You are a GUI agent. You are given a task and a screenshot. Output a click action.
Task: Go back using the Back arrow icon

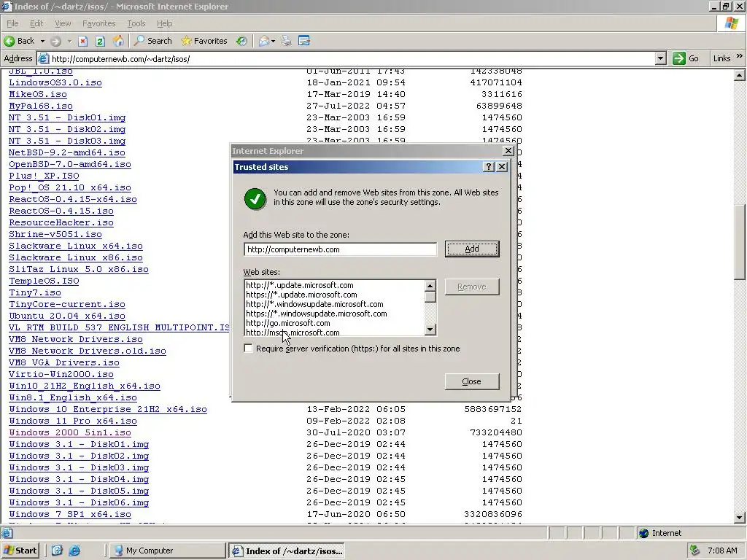point(9,41)
